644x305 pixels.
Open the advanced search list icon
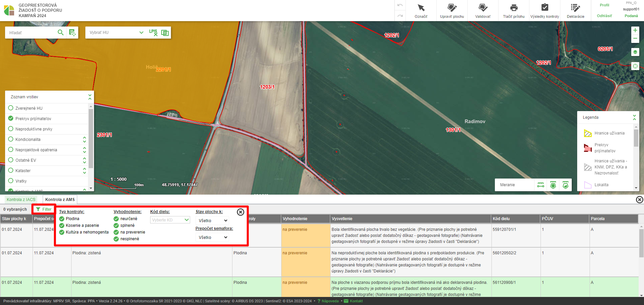click(72, 32)
